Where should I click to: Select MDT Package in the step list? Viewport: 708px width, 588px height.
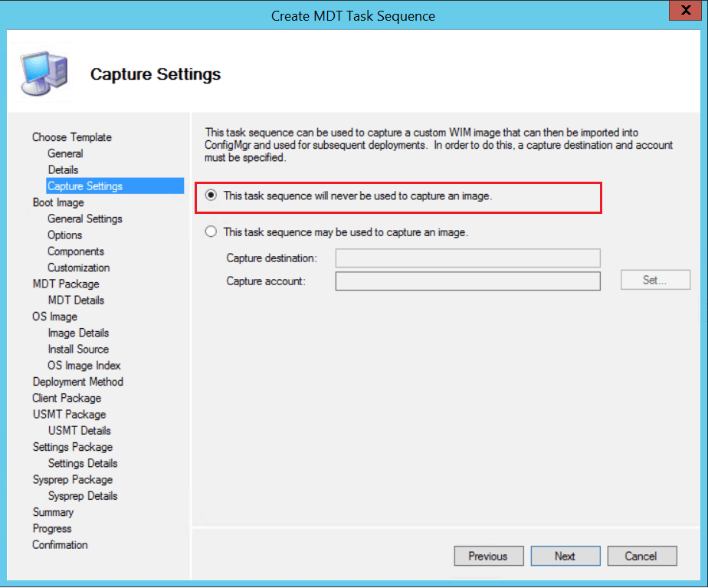pos(66,284)
